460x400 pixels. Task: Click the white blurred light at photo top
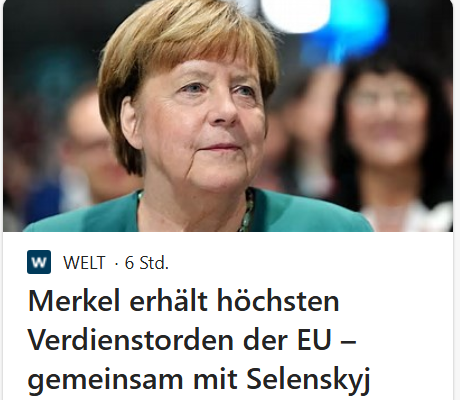pyautogui.click(x=295, y=13)
